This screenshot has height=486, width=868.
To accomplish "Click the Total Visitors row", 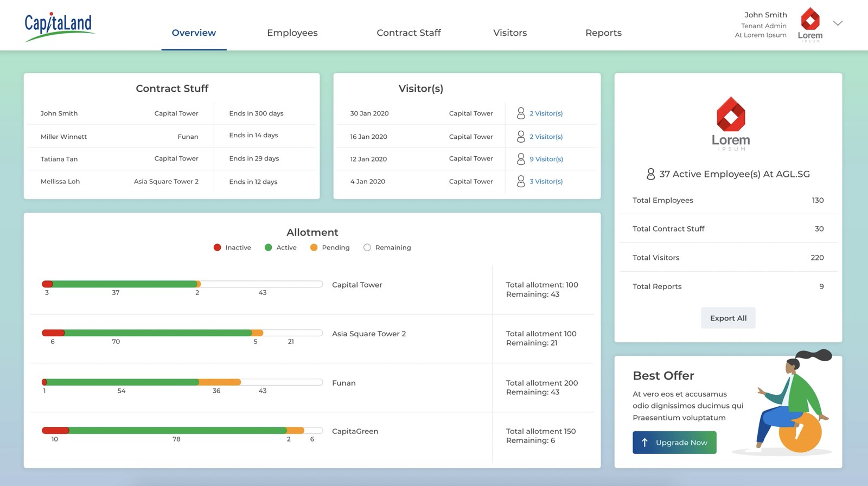I will point(728,258).
